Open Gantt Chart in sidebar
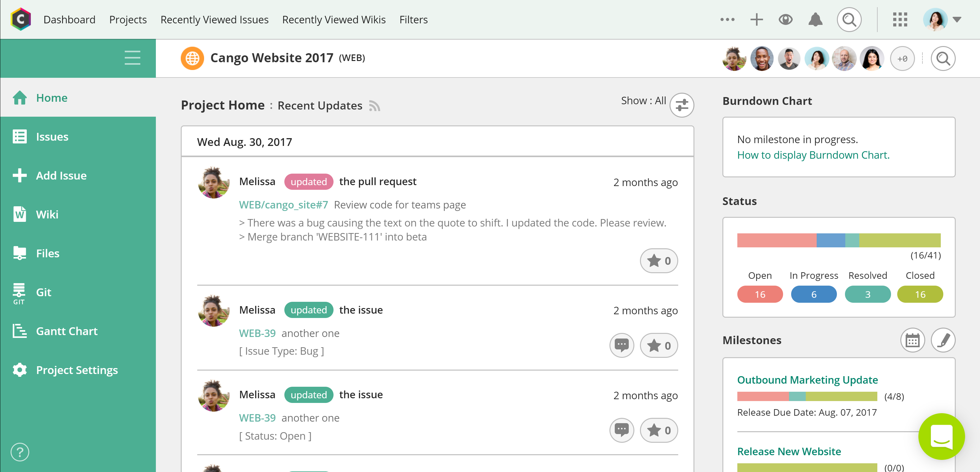 click(67, 331)
